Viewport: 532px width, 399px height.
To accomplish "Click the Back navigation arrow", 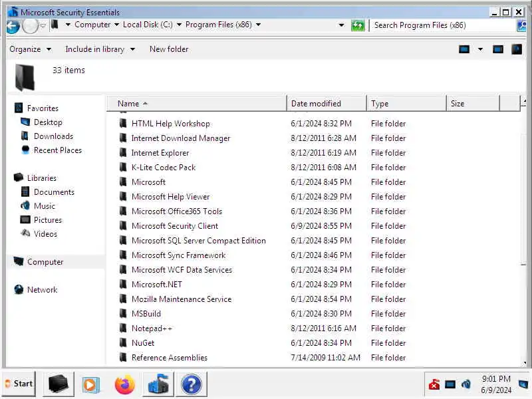I will pyautogui.click(x=13, y=26).
